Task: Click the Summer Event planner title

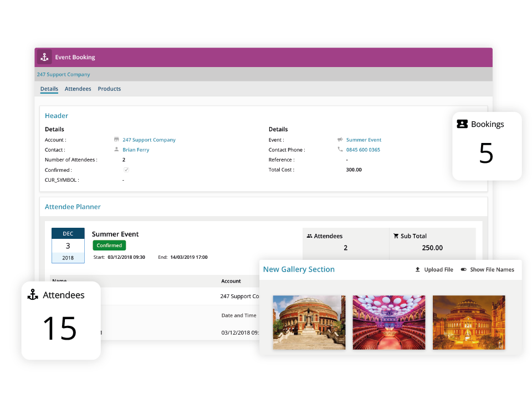Action: (x=115, y=234)
